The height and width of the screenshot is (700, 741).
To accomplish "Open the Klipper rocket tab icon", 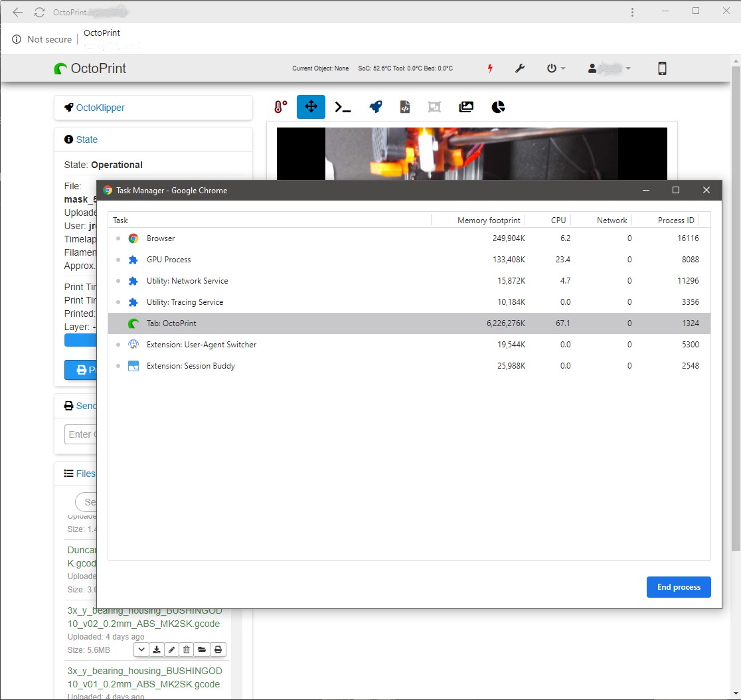I will tap(376, 107).
